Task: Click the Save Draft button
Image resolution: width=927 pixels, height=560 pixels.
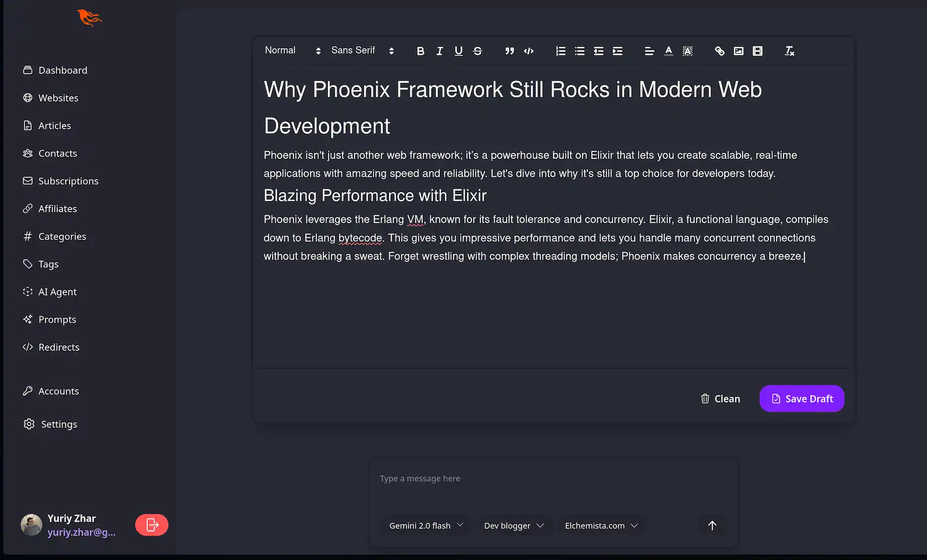Action: point(801,398)
